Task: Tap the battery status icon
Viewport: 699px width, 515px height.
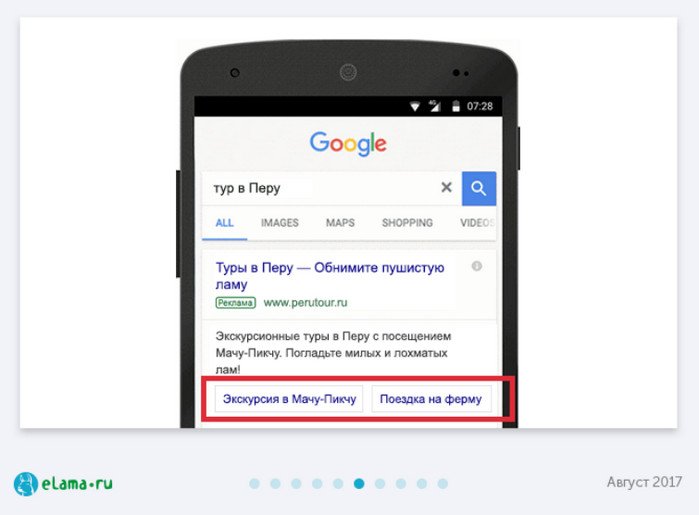Action: pyautogui.click(x=456, y=106)
